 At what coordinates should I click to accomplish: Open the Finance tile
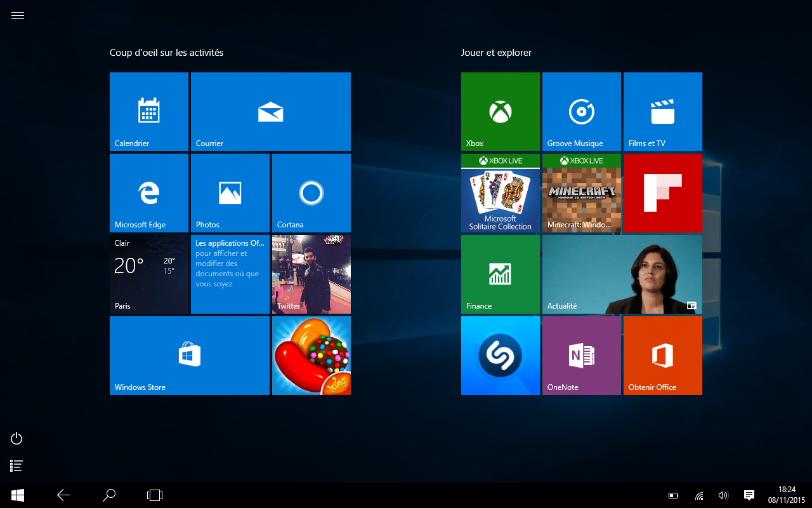pos(501,274)
